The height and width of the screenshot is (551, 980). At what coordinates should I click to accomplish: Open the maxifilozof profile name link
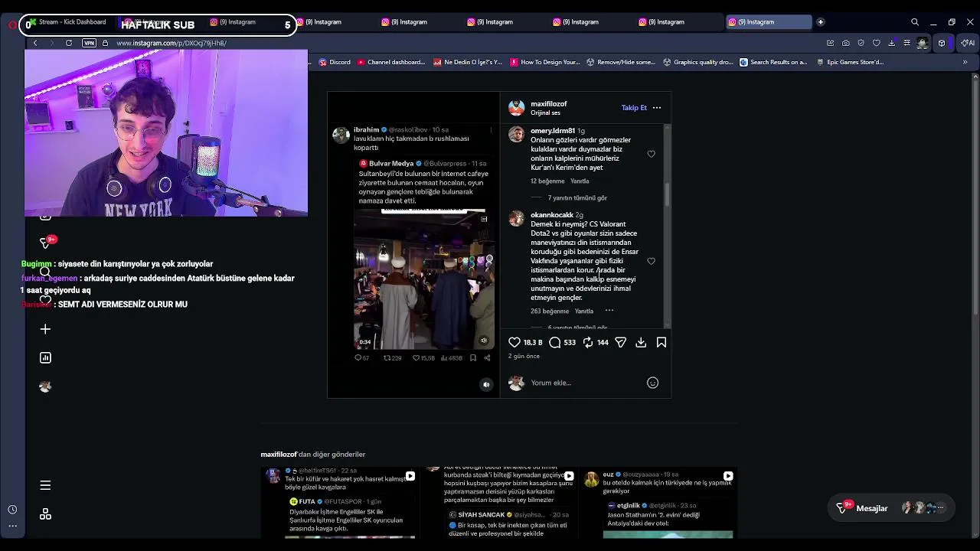tap(549, 104)
